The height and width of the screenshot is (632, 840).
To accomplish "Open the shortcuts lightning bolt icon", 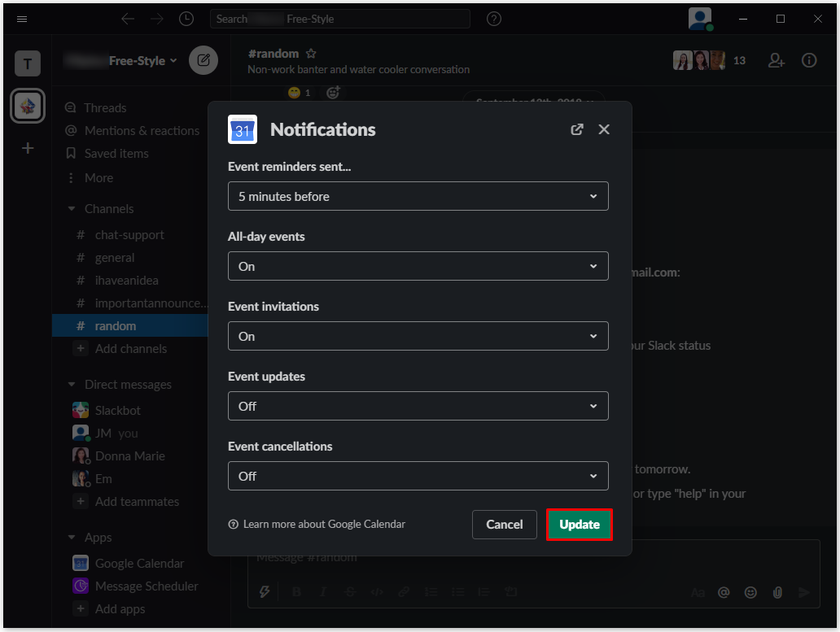I will [x=265, y=592].
